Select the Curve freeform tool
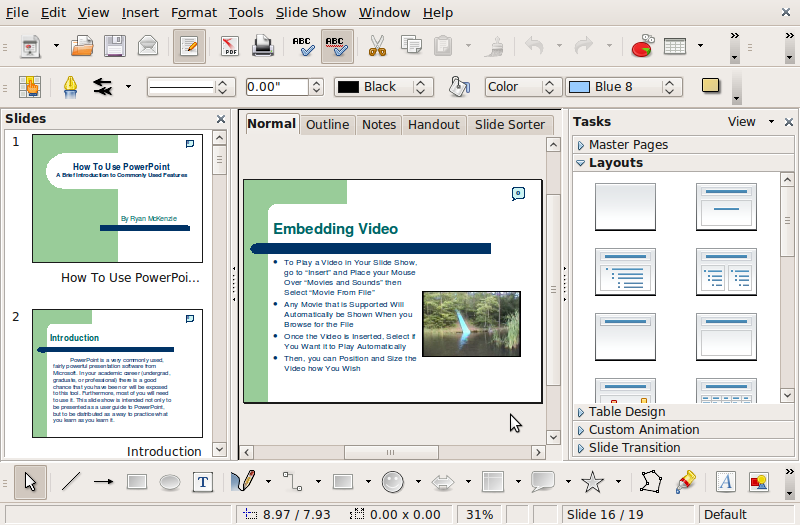The image size is (800, 525). pyautogui.click(x=243, y=481)
